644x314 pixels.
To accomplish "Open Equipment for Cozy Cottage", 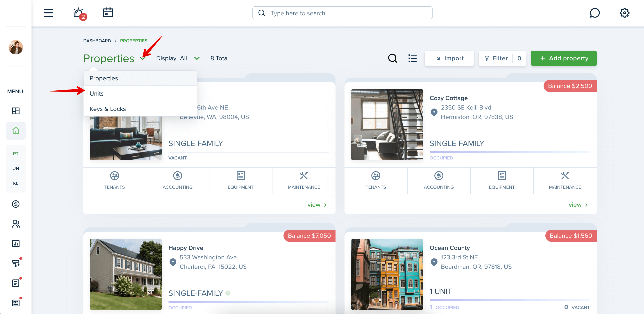I will click(501, 180).
